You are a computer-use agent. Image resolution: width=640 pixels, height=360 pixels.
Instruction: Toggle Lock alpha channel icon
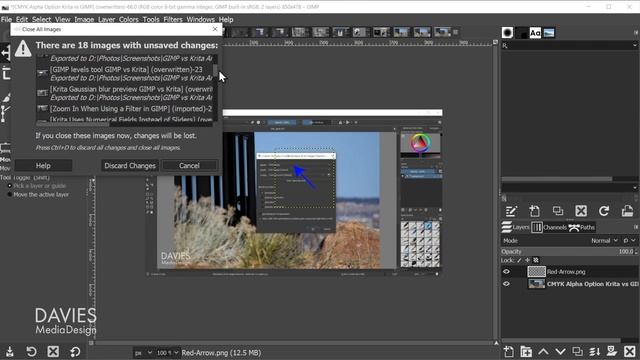click(536, 260)
